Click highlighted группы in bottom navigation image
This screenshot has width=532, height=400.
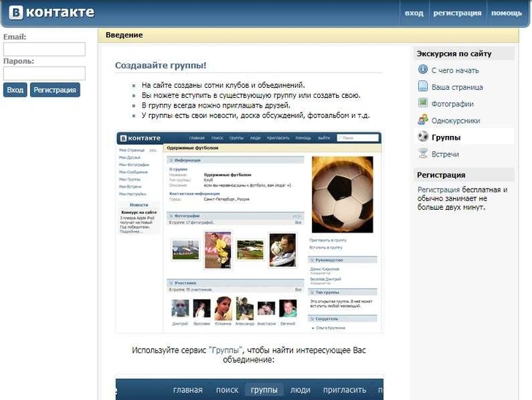point(264,390)
